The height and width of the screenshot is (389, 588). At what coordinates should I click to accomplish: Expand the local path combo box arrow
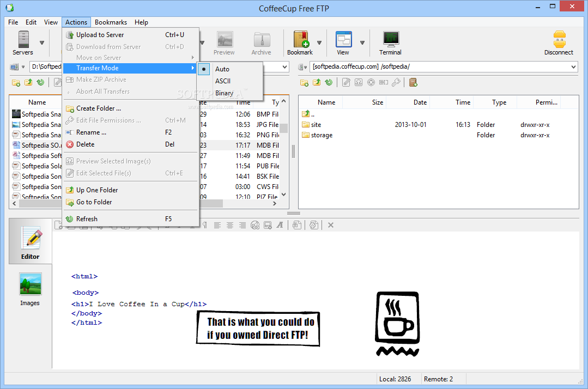[284, 66]
